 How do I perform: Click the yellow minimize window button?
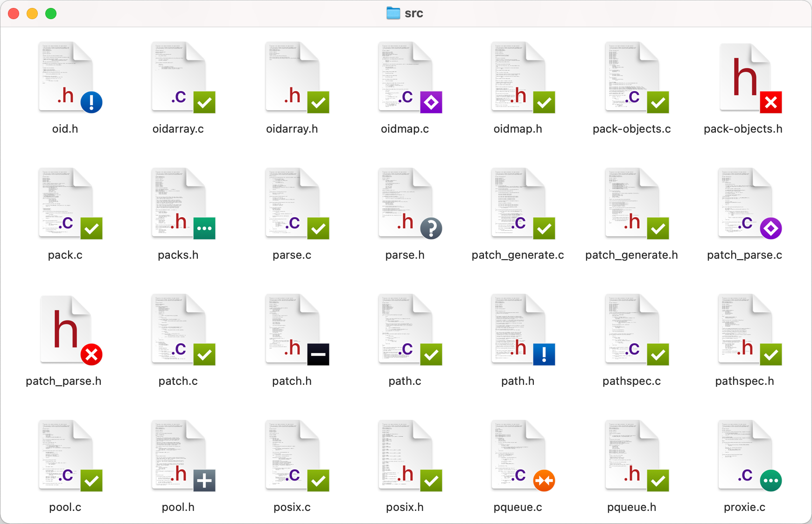click(32, 14)
